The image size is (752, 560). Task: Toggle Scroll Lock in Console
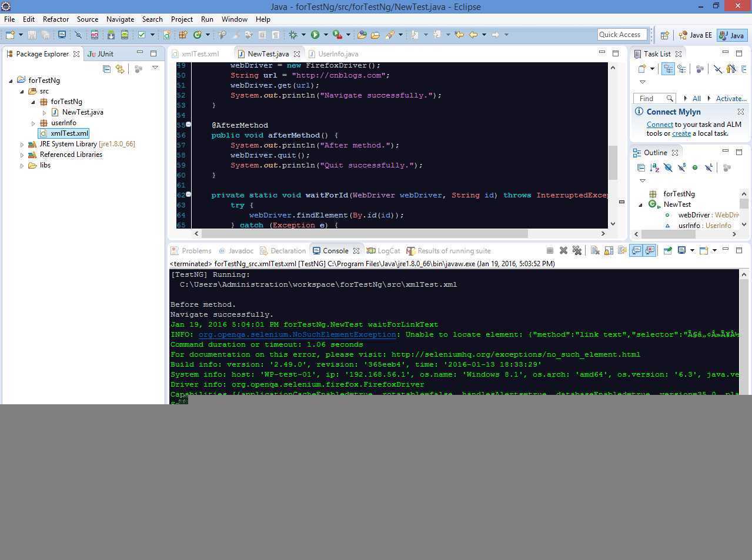[x=609, y=250]
